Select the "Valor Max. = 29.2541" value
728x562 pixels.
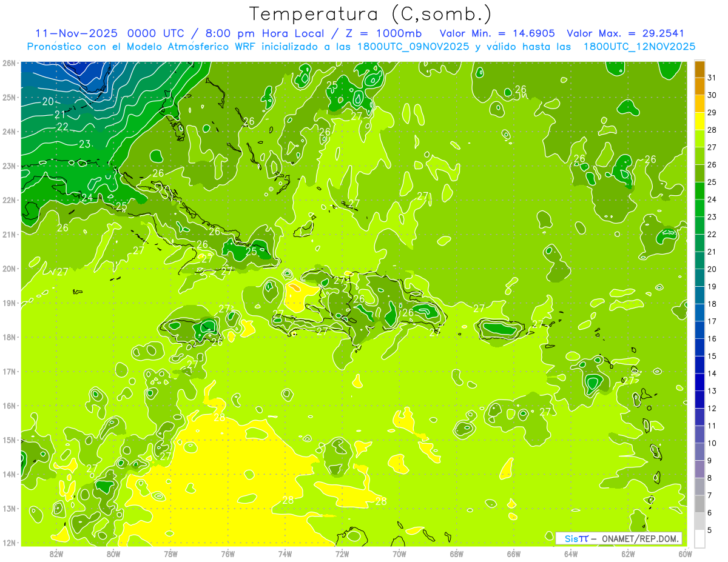pyautogui.click(x=625, y=33)
